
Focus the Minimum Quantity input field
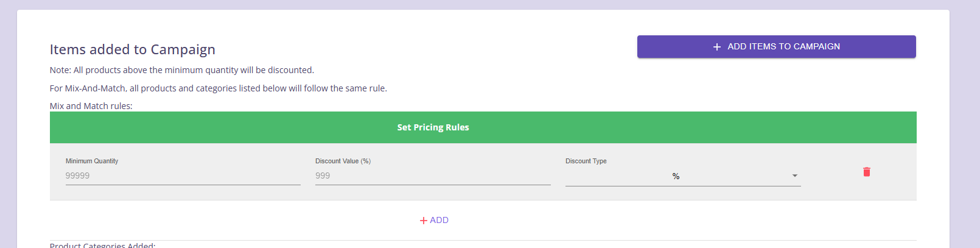pyautogui.click(x=183, y=175)
